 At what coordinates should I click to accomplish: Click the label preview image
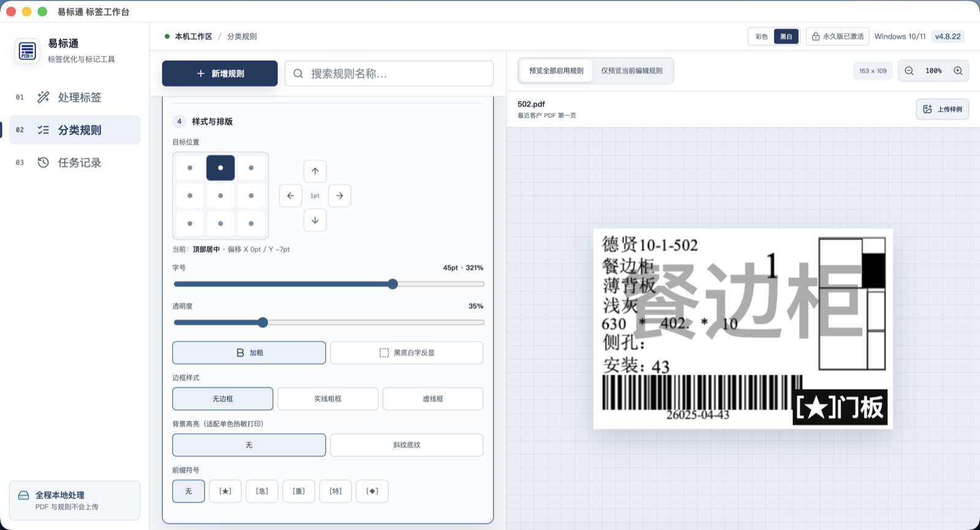coord(743,329)
